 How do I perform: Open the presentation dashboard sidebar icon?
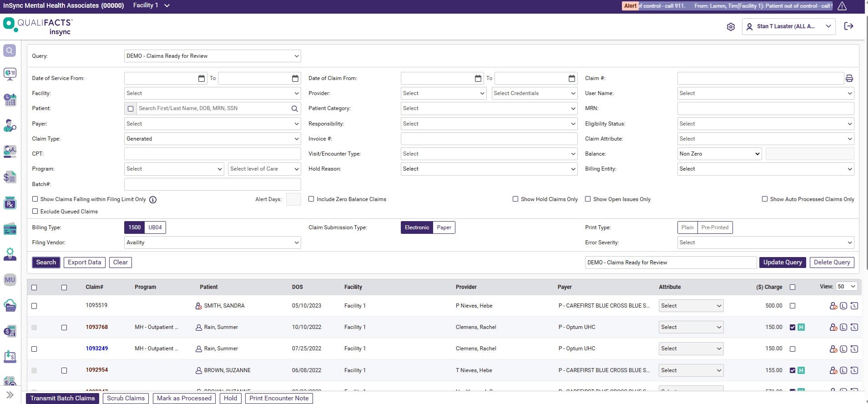click(x=10, y=74)
